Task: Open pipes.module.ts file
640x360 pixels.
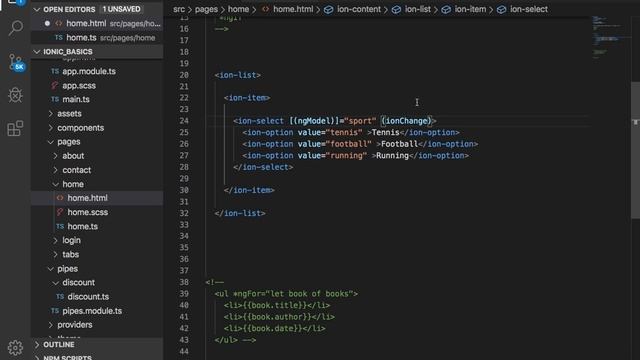Action: click(x=92, y=311)
